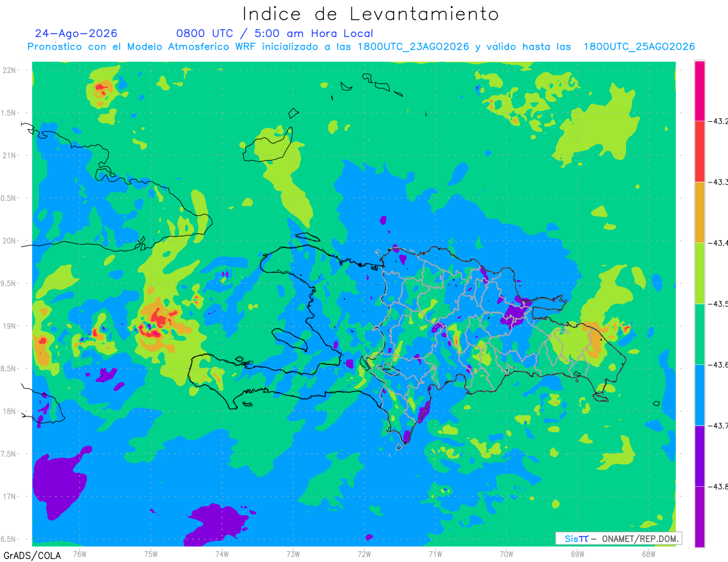Click the "70W" longitude label
Viewport: 728px width, 562px height.
coord(507,553)
